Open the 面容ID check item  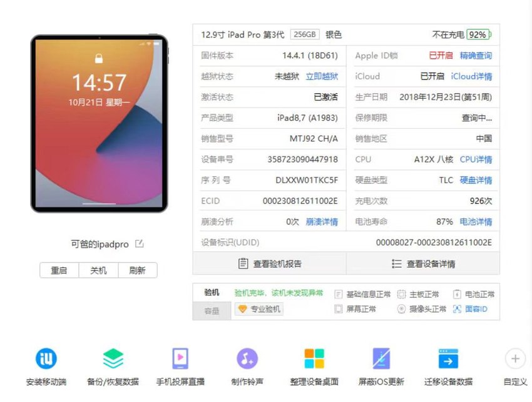[x=470, y=309]
